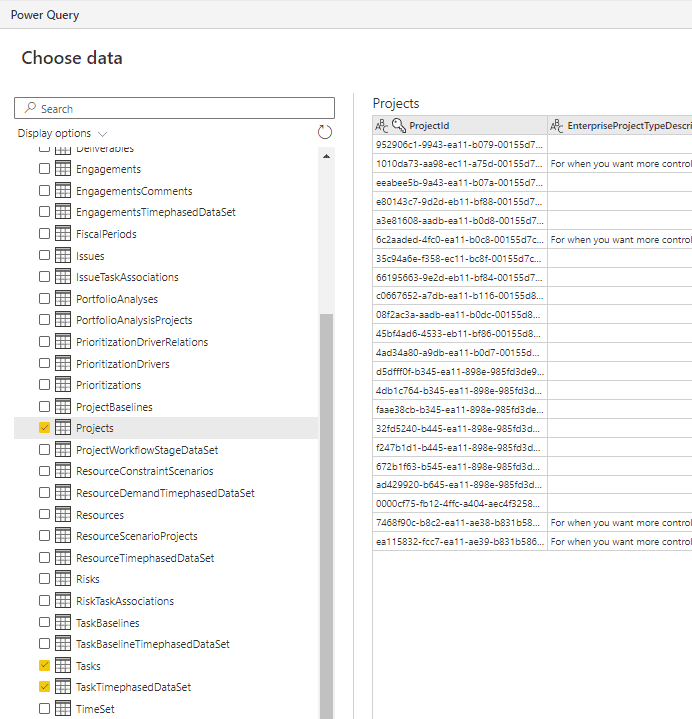Image resolution: width=692 pixels, height=719 pixels.
Task: Click the table icon beside TimeSet
Action: [x=63, y=708]
